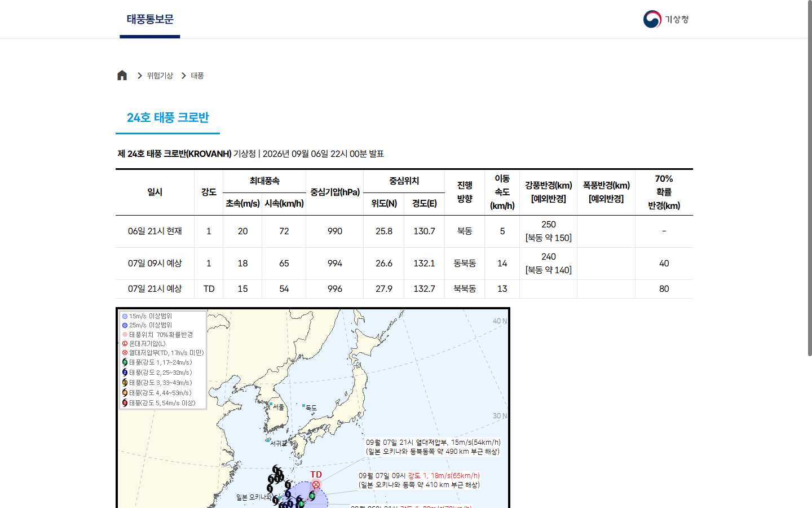
Task: Click the 열대저압부(TD) legend icon
Action: pos(125,353)
